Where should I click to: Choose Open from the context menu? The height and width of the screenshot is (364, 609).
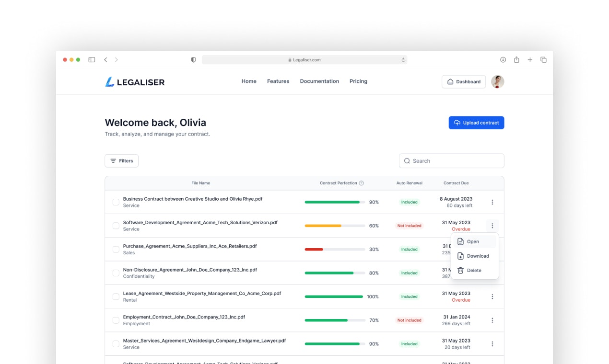[x=475, y=241]
